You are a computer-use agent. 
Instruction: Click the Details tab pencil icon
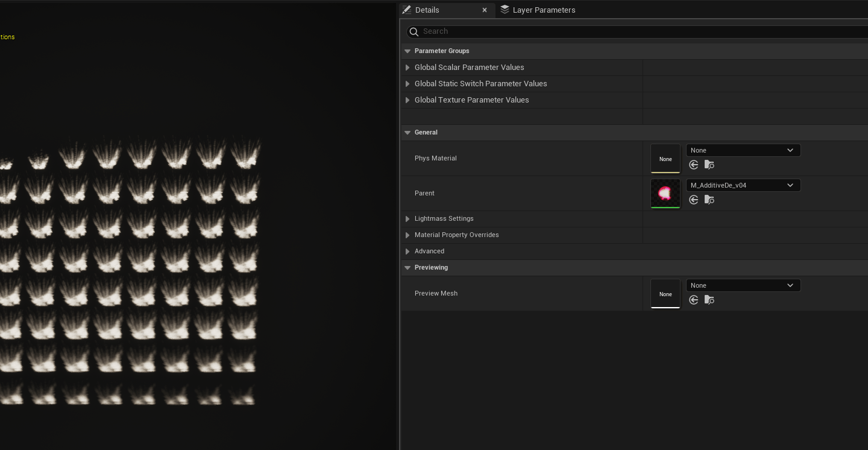407,10
